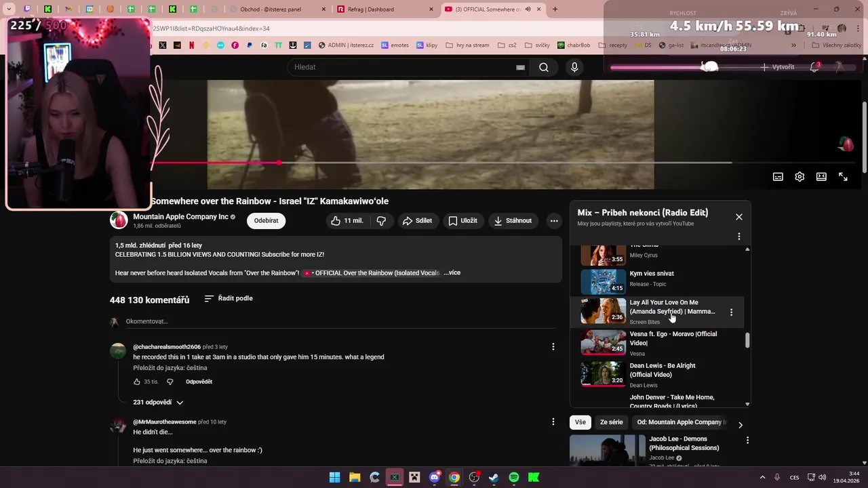
Task: Toggle subtitles icon in the player
Action: click(x=778, y=176)
